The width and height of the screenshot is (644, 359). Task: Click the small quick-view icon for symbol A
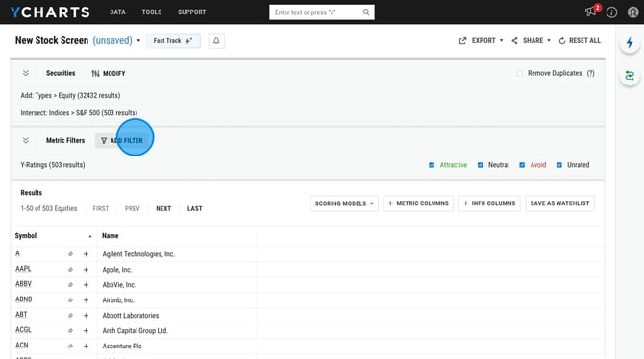coord(70,254)
